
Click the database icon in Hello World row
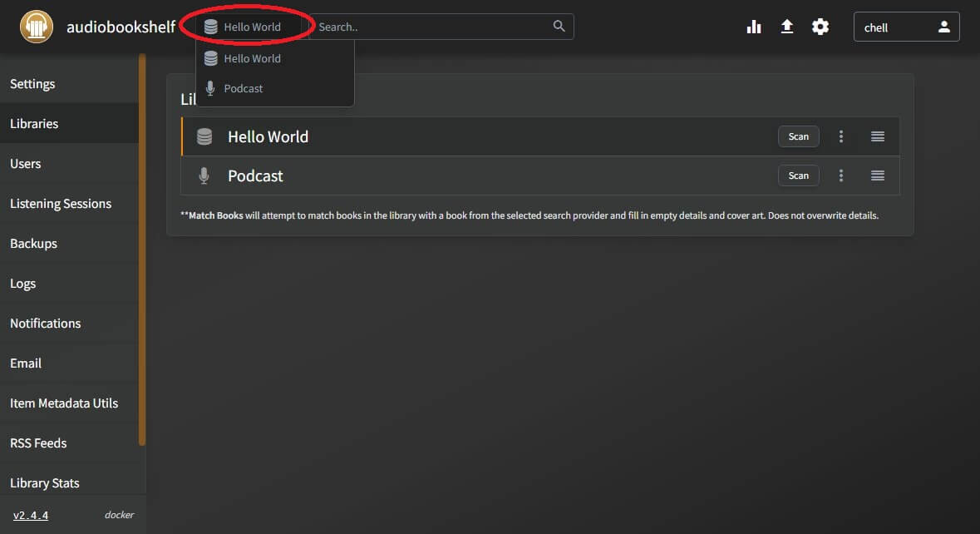pos(204,136)
